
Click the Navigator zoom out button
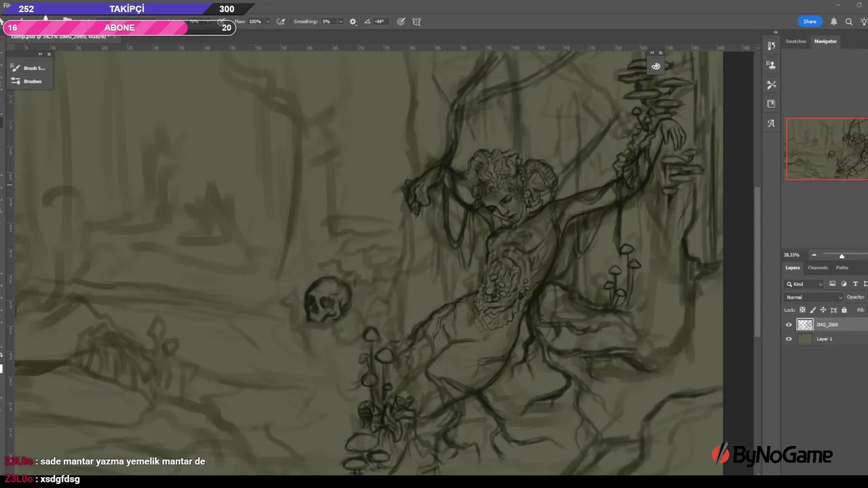(814, 256)
